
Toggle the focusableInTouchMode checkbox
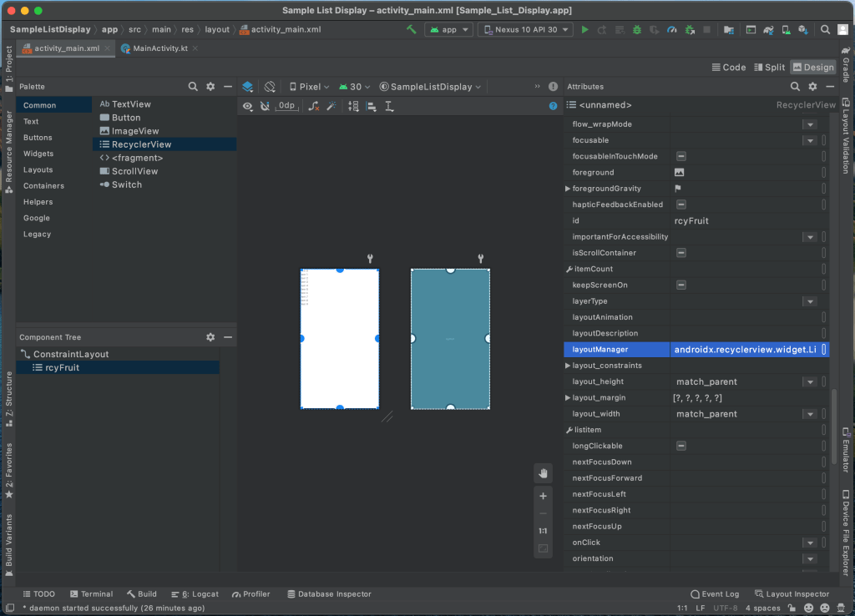pyautogui.click(x=681, y=156)
